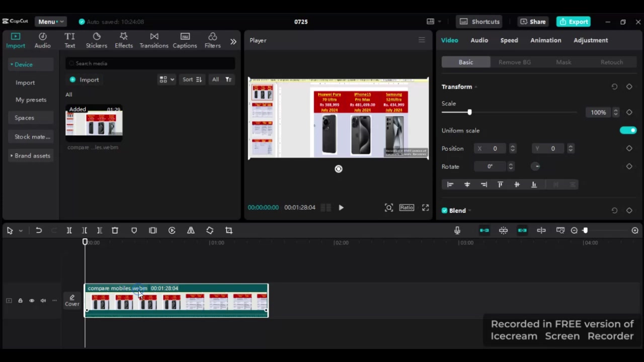
Task: Click the Share button
Action: tap(533, 22)
